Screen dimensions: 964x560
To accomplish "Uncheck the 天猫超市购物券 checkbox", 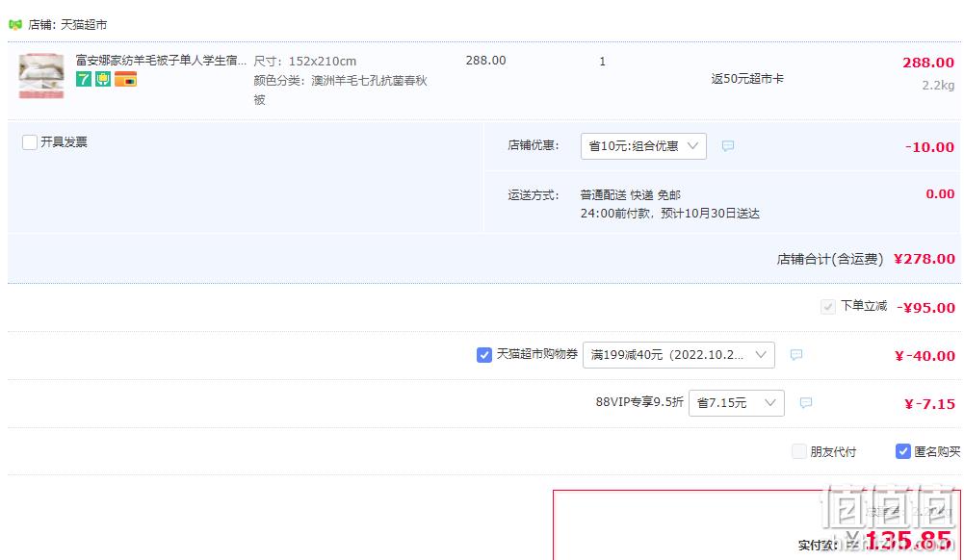I will click(484, 355).
